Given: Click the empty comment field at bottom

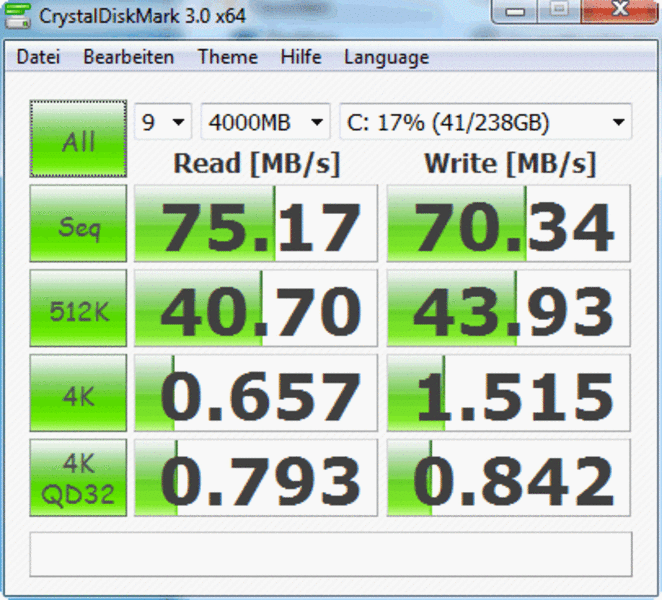Looking at the screenshot, I should [331, 554].
